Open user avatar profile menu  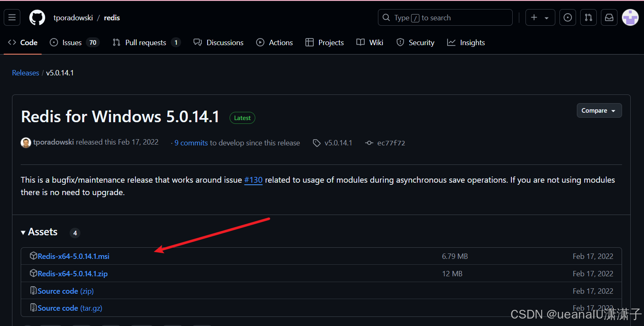coord(630,17)
